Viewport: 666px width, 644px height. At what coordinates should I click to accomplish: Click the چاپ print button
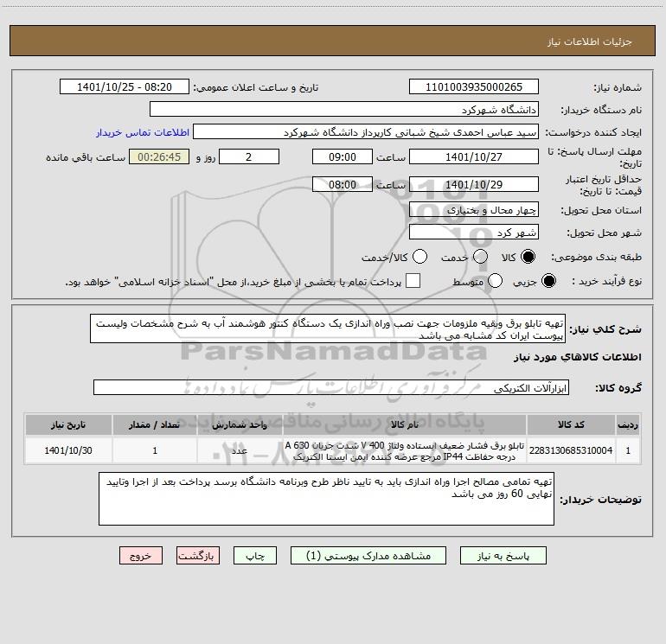[x=255, y=556]
